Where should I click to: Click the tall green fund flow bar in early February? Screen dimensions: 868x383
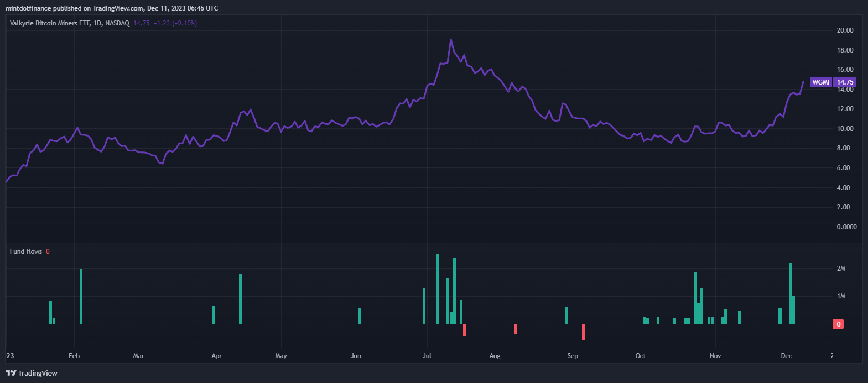click(81, 296)
